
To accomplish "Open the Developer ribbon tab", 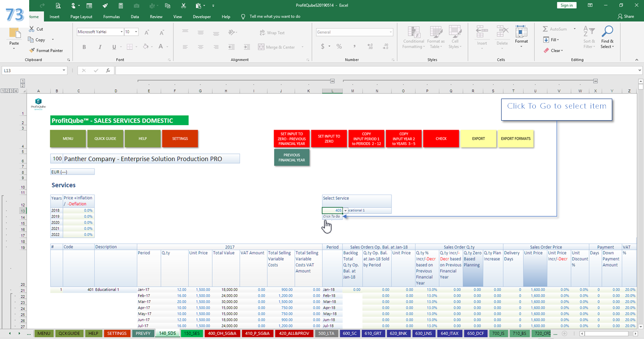I will 202,17.
